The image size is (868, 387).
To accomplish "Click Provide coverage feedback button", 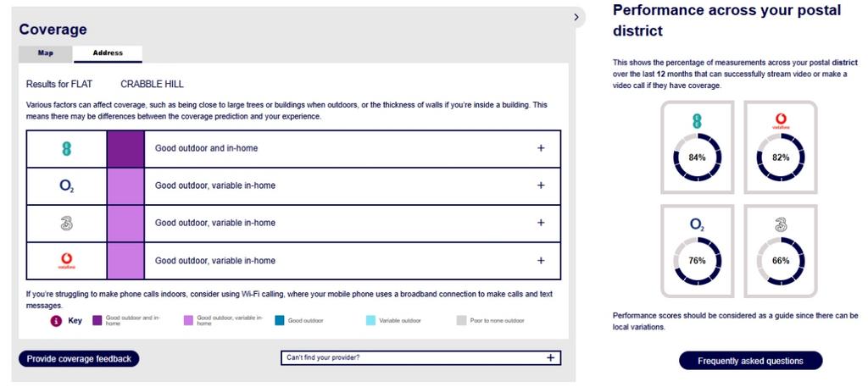I will [79, 359].
